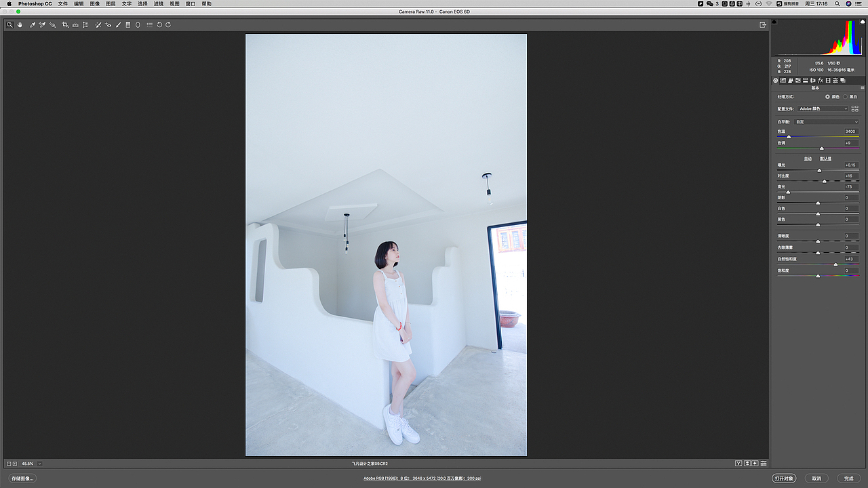Screen dimensions: 868x488
Task: Open the 图像 (Image) menu
Action: 95,4
